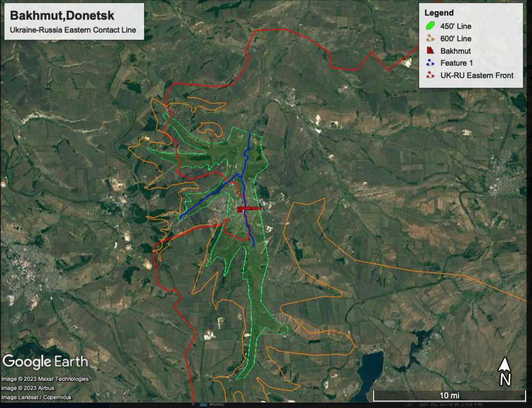Click the Bakhmut,Donetsk map title
The height and width of the screenshot is (408, 532).
[47, 14]
